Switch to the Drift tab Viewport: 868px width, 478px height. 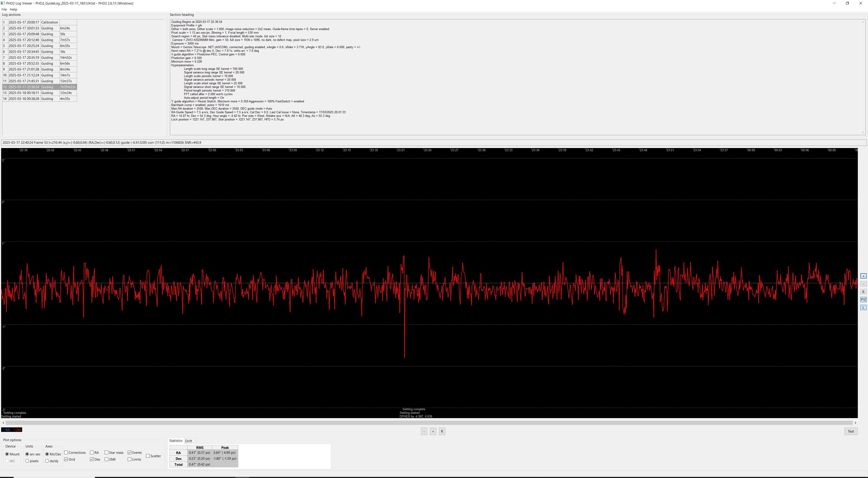coord(188,441)
